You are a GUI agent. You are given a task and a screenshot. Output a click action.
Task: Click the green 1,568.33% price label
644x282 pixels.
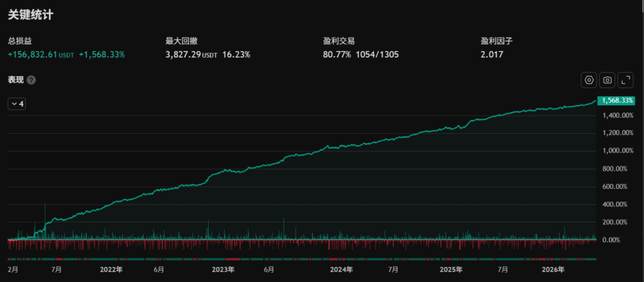click(x=617, y=100)
